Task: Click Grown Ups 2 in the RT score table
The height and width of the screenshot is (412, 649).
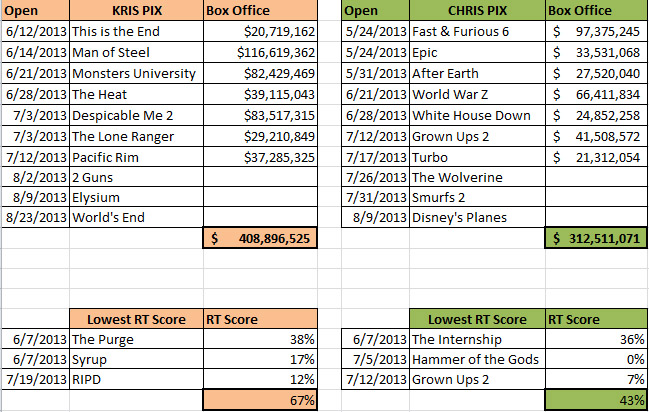Action: (x=477, y=379)
